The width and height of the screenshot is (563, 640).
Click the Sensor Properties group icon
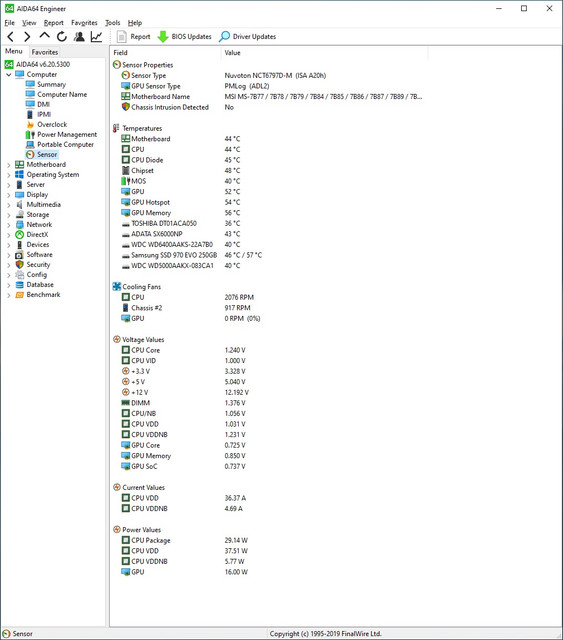pyautogui.click(x=117, y=65)
